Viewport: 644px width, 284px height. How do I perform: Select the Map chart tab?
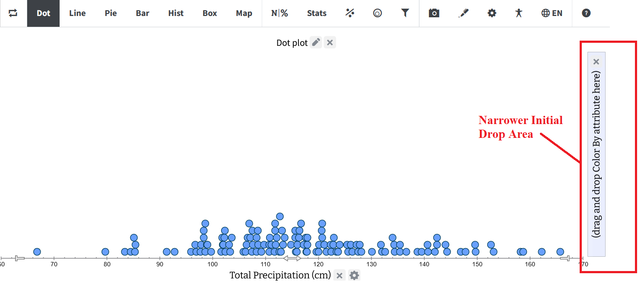[x=244, y=13]
